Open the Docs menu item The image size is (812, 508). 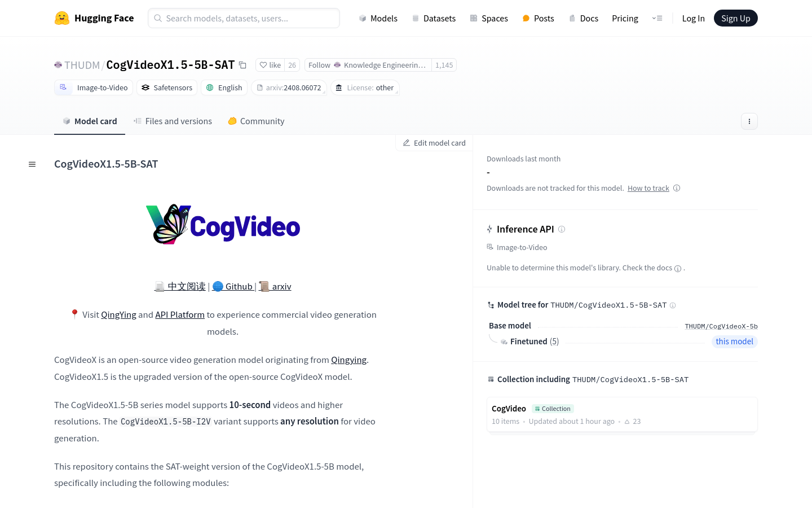(583, 18)
